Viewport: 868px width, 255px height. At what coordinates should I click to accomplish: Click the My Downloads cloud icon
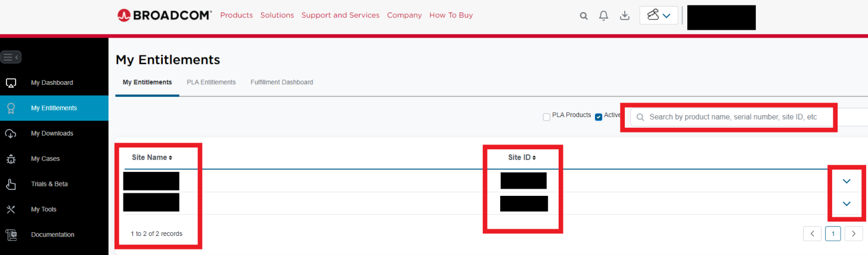tap(11, 133)
